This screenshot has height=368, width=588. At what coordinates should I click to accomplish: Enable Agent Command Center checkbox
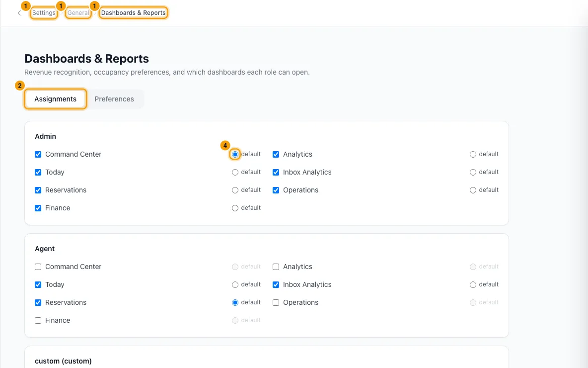[x=38, y=267]
